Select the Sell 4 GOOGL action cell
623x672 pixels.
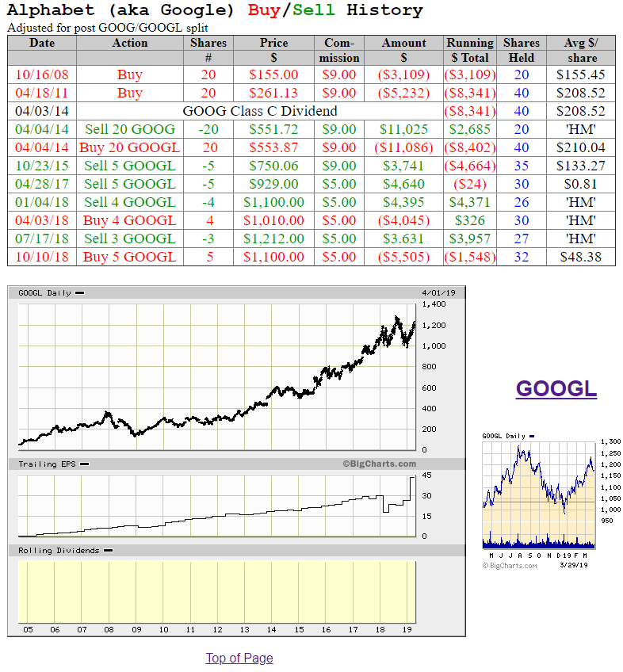(x=130, y=202)
